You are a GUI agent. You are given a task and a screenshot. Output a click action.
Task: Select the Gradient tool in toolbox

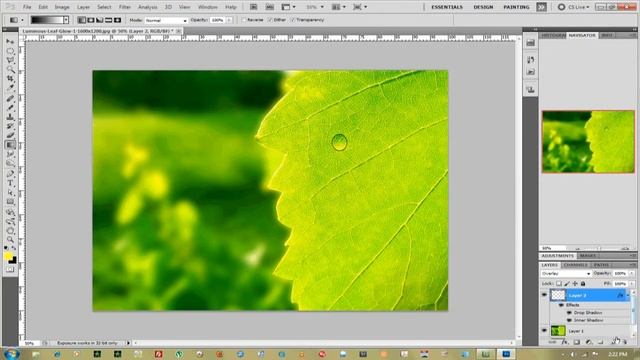tap(10, 144)
